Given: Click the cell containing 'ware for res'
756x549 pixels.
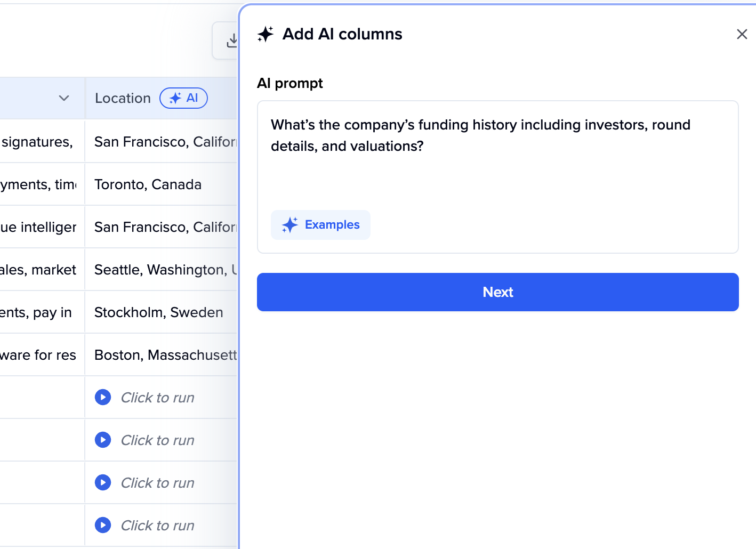Looking at the screenshot, I should (38, 355).
